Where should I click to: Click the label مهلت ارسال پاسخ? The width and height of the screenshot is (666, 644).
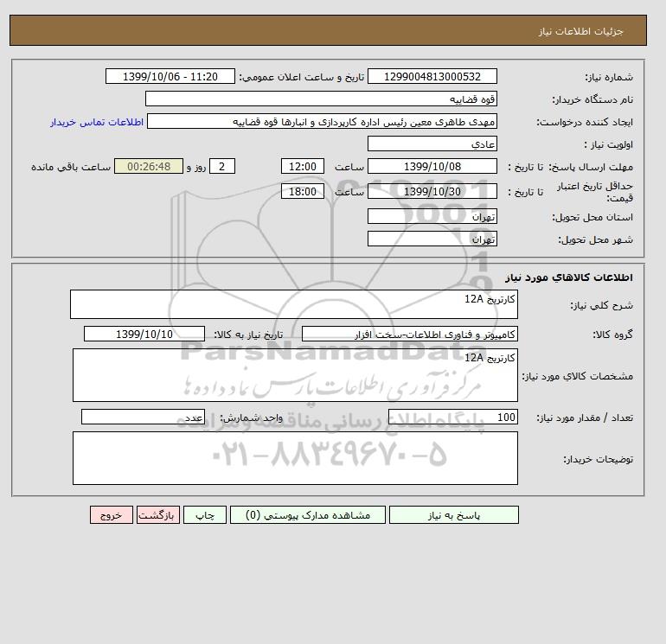point(592,167)
